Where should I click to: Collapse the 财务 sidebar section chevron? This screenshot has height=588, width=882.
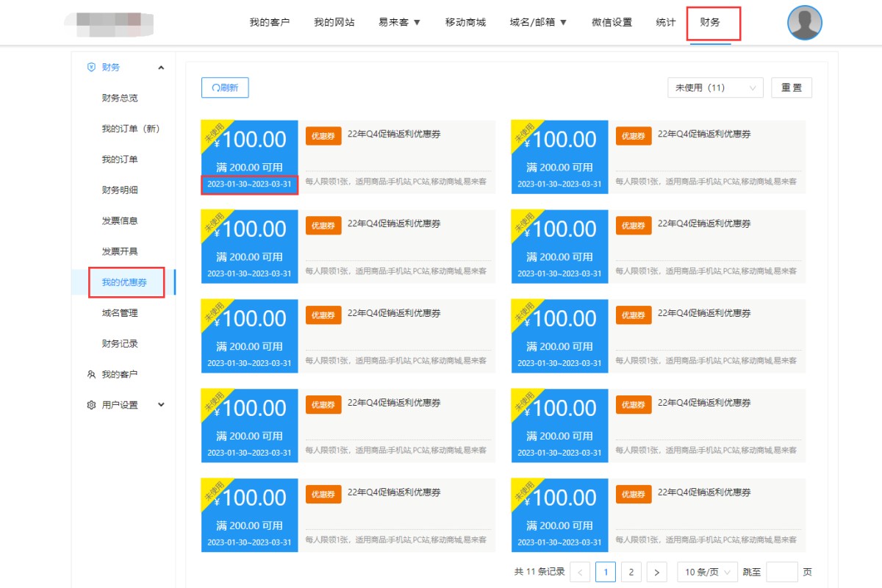[161, 68]
